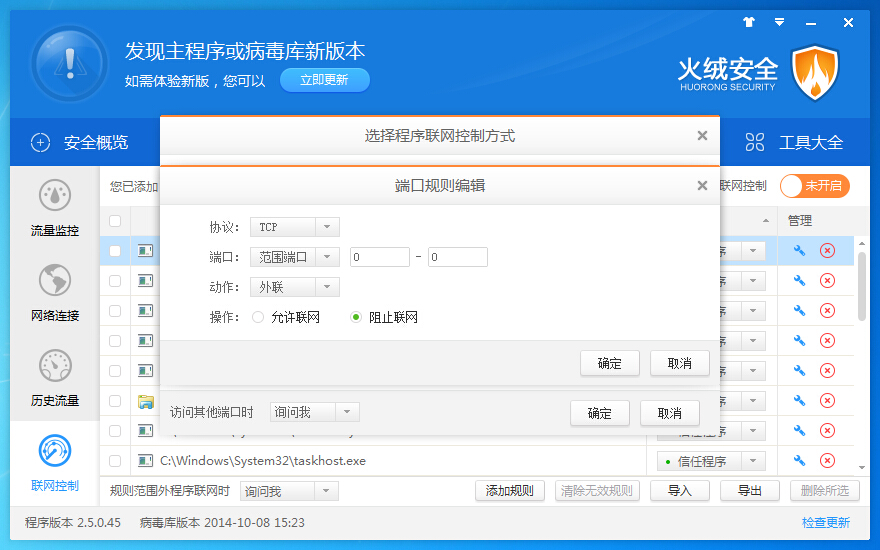Select 允许联网 radio option
Image resolution: width=880 pixels, height=550 pixels.
pyautogui.click(x=258, y=317)
